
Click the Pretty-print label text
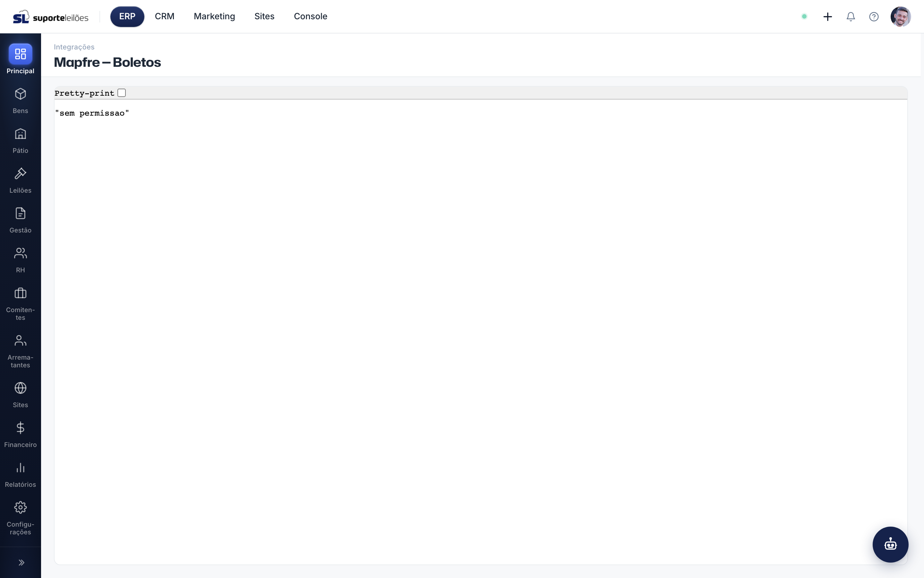(84, 93)
